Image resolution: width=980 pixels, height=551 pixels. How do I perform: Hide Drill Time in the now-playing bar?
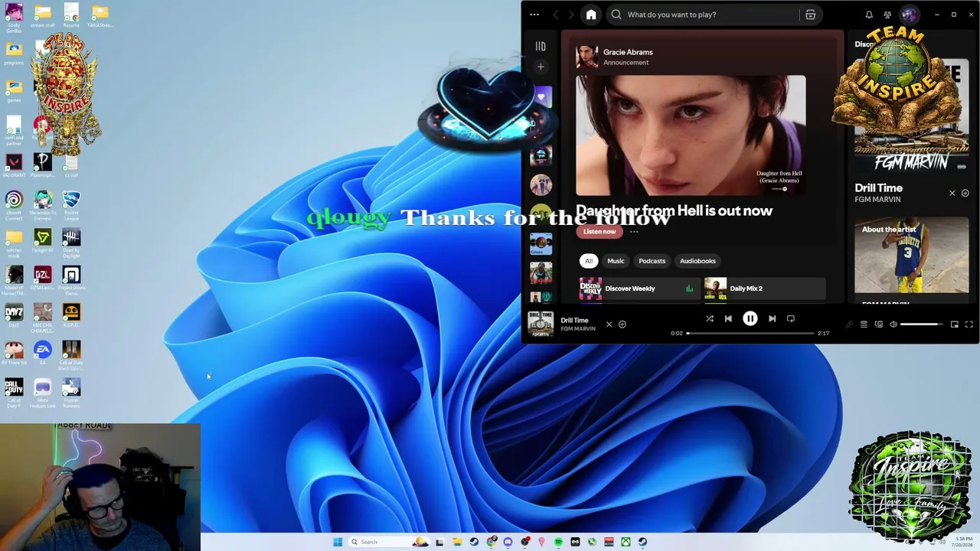(609, 324)
